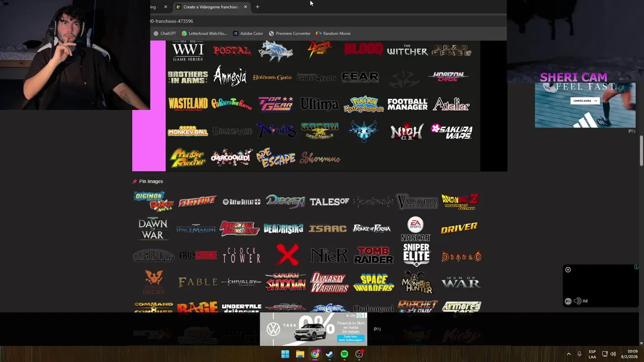Click the Tales Of image
This screenshot has width=644, height=362.
pyautogui.click(x=329, y=202)
